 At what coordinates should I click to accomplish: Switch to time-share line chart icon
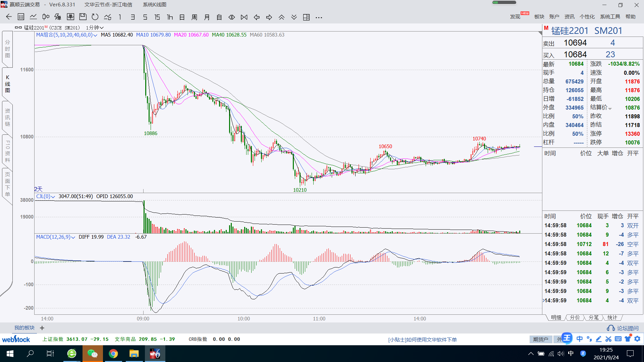coord(33,17)
